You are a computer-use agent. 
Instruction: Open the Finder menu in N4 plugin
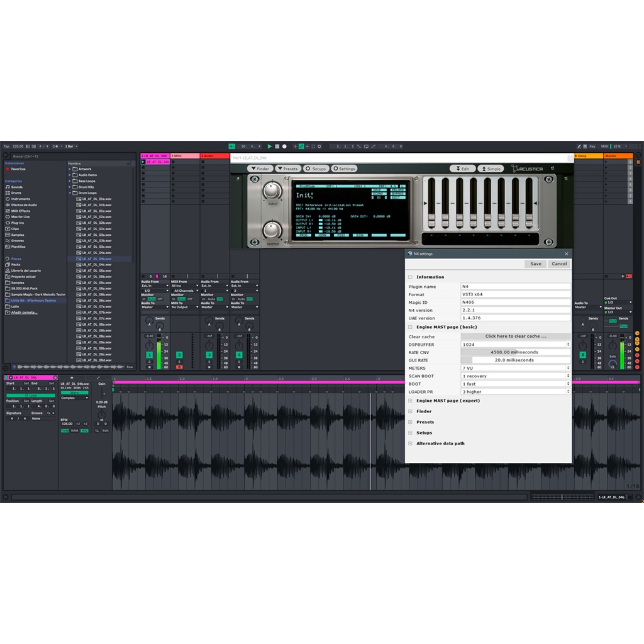[x=260, y=169]
